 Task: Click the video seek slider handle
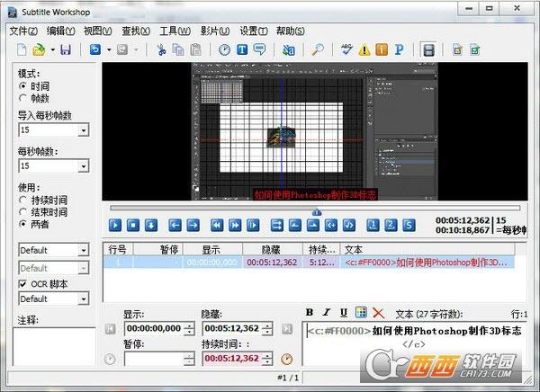317,212
